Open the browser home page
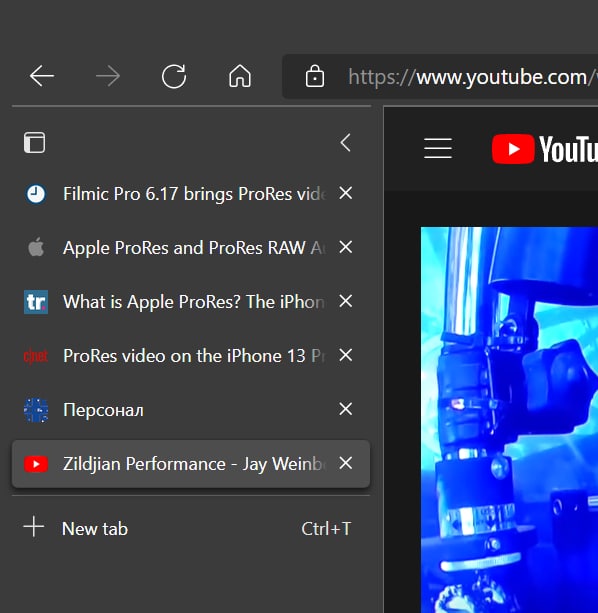Image resolution: width=598 pixels, height=613 pixels. [x=240, y=76]
